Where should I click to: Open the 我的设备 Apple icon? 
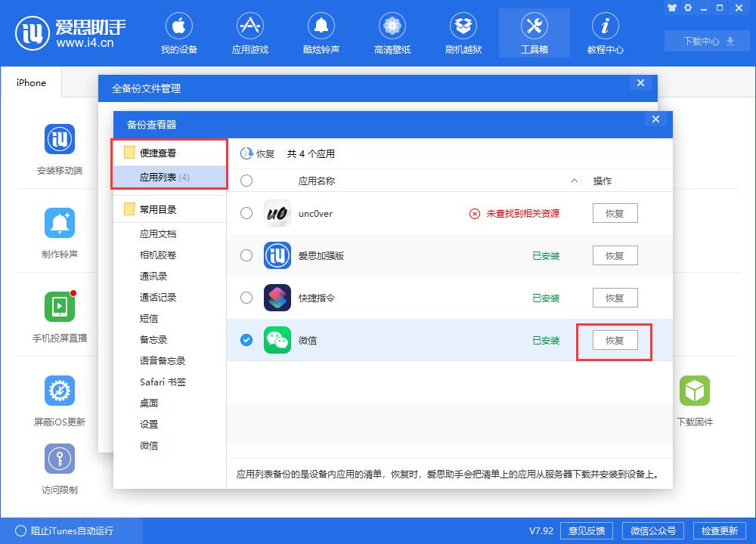click(178, 26)
